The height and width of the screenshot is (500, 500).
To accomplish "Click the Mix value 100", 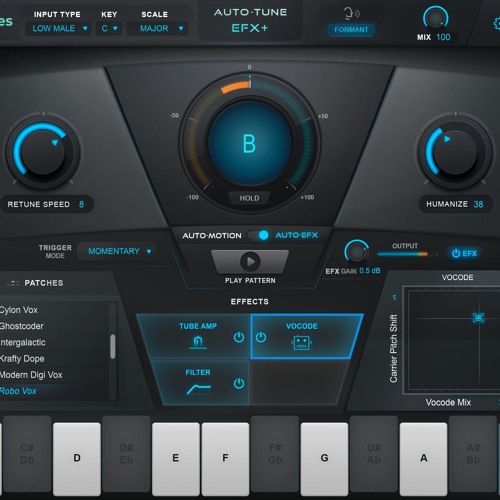I will coord(443,37).
